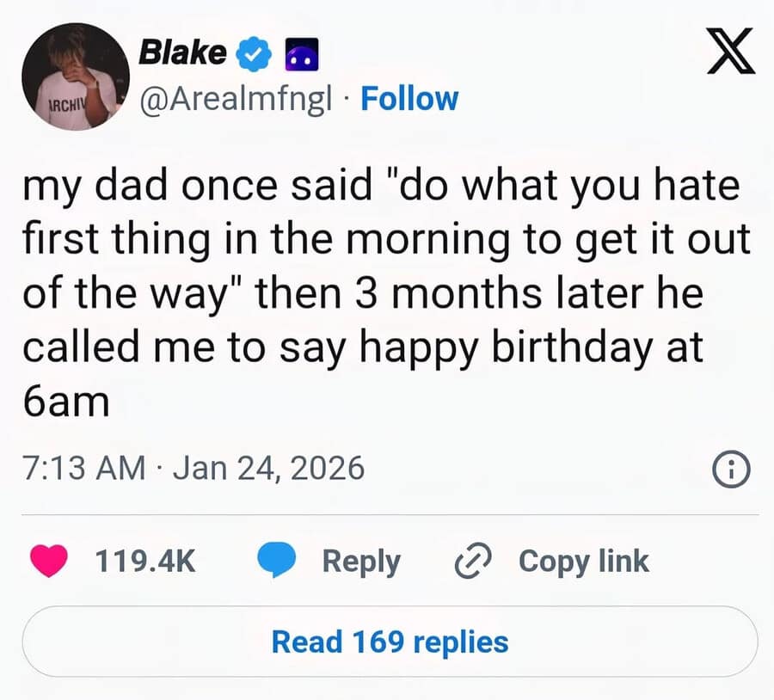Click the Reply text label
This screenshot has height=700, width=774.
[361, 562]
